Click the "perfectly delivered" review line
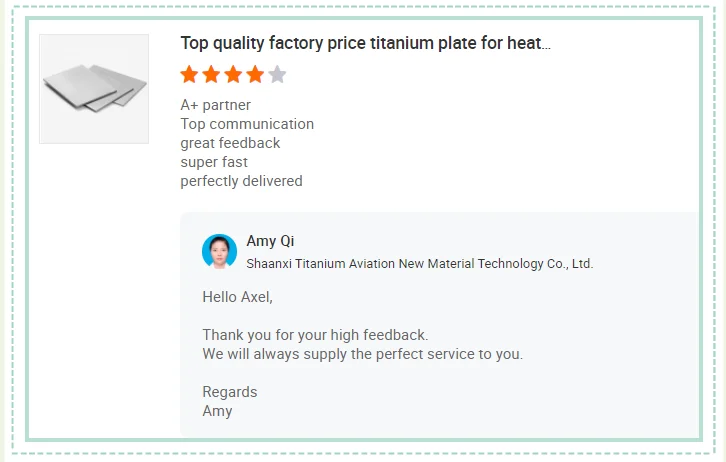The image size is (726, 462). [241, 181]
